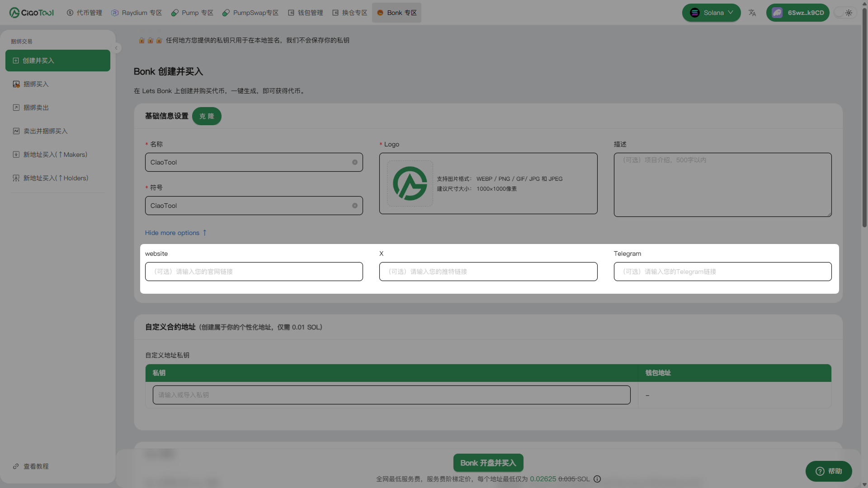Open the 钱包管理 menu
The image size is (868, 488).
coord(306,13)
